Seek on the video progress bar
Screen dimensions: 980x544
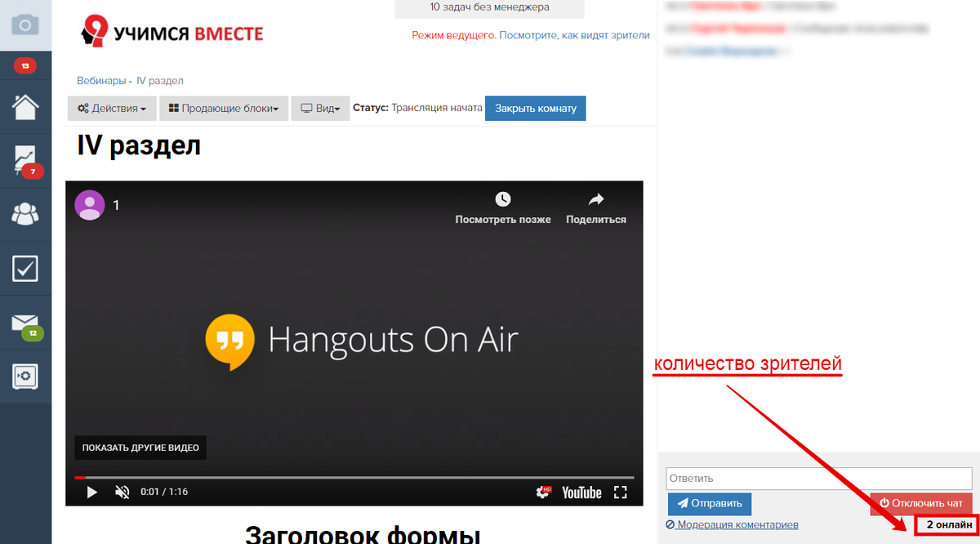[x=354, y=477]
